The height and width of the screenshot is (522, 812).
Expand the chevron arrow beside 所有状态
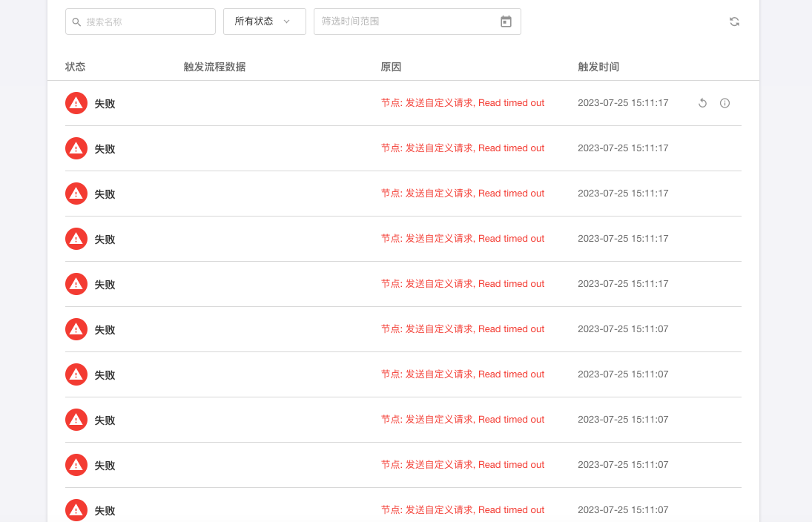[x=287, y=22]
